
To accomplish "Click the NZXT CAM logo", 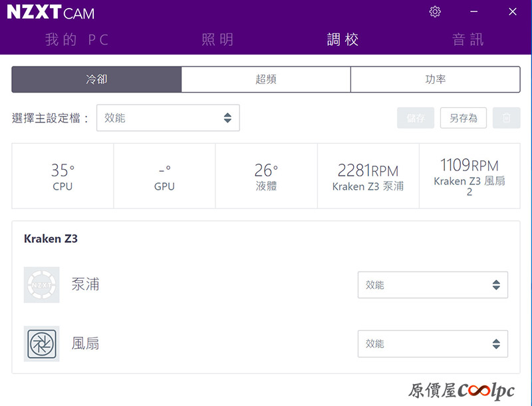I will 51,12.
